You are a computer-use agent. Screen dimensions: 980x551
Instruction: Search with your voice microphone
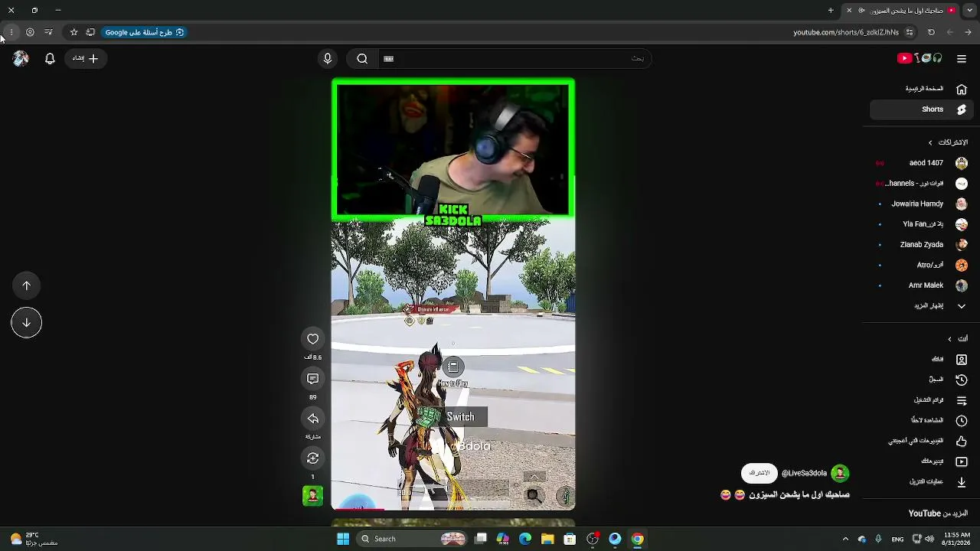(328, 58)
